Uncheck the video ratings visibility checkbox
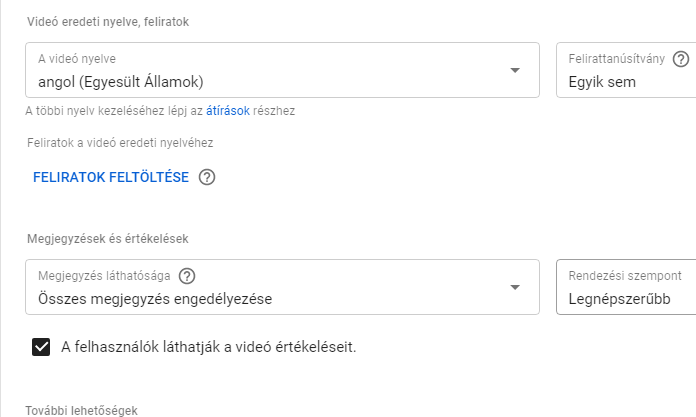 [41, 347]
